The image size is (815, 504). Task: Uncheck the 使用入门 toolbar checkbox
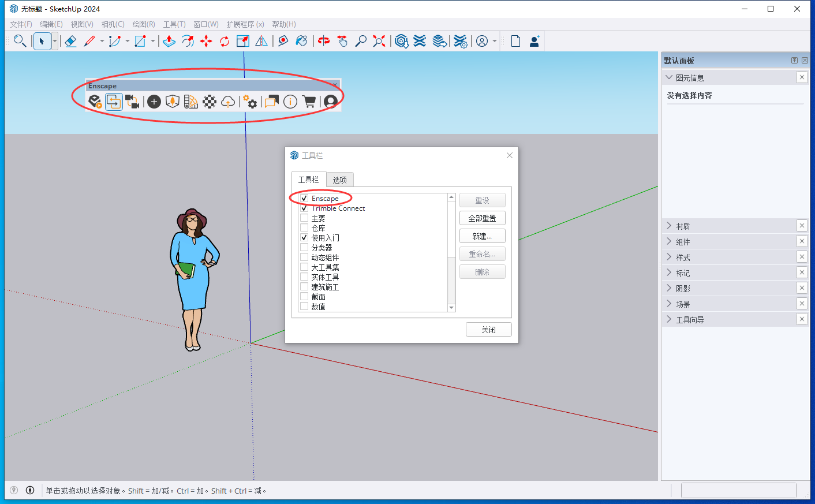click(304, 237)
